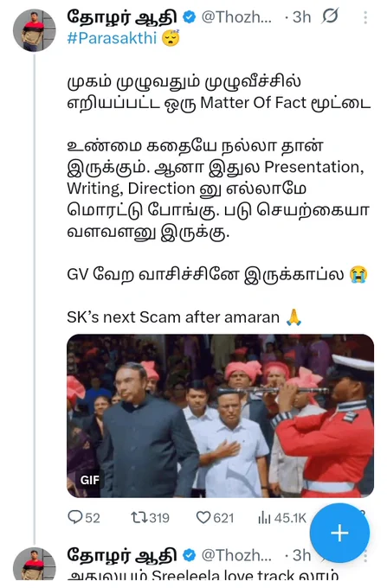
Task: Like the tweet with 621 hearts
Action: click(x=203, y=518)
